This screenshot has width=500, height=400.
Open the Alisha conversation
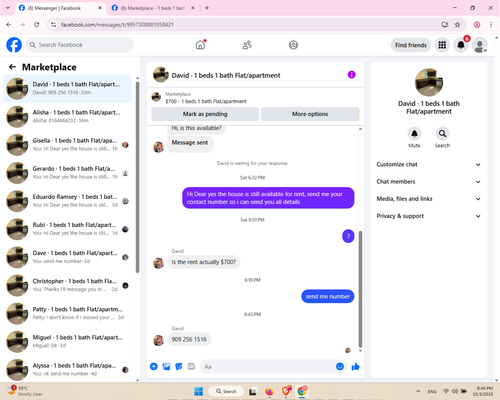click(x=67, y=117)
